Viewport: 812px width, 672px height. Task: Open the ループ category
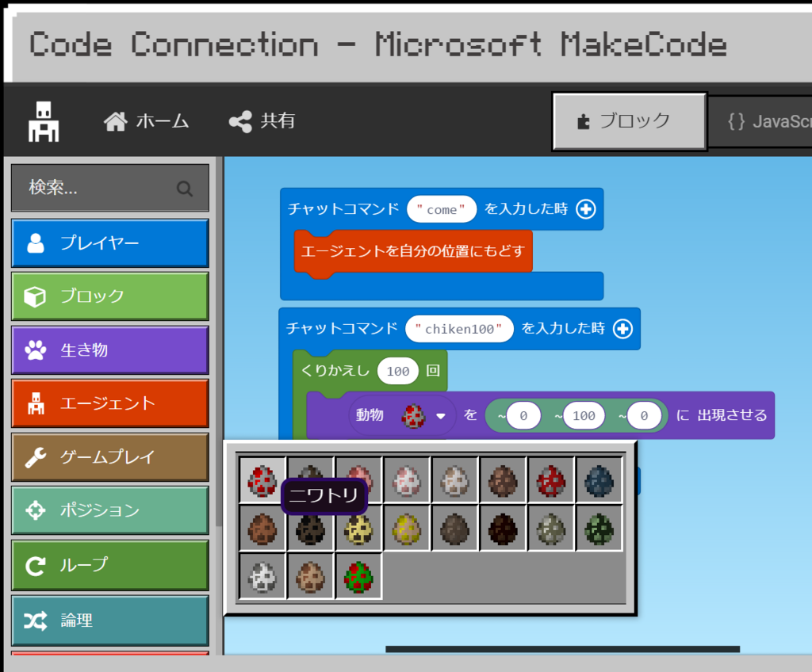pyautogui.click(x=109, y=565)
